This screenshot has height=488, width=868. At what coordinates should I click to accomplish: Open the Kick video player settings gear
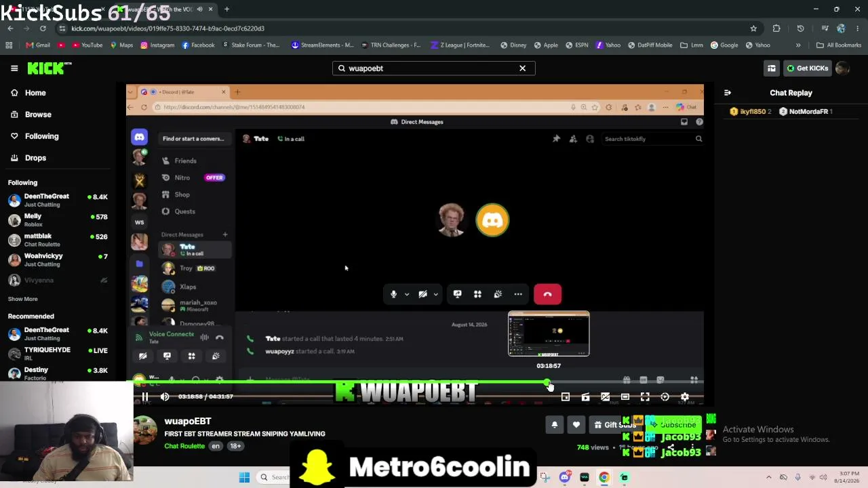point(685,397)
